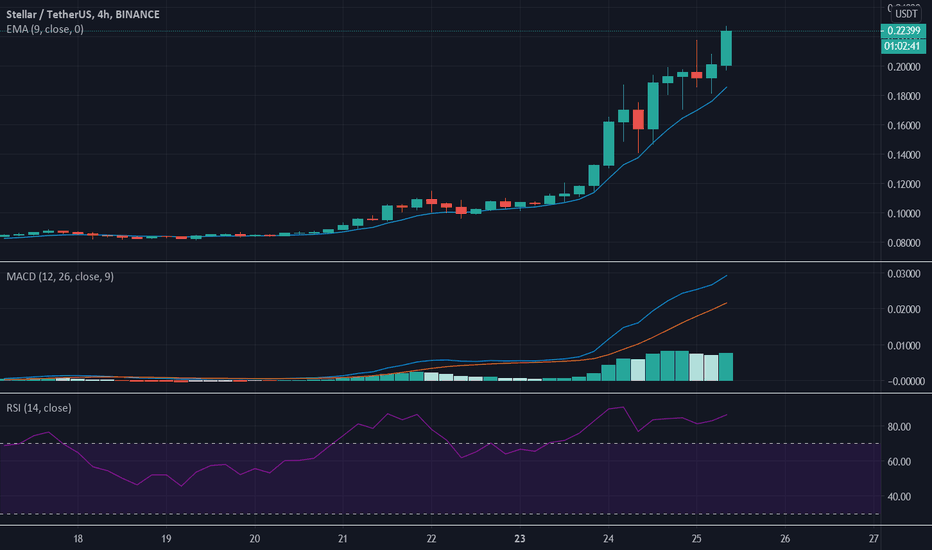Click date 23 on the time axis
Viewport: 932px width, 550px height.
(519, 539)
